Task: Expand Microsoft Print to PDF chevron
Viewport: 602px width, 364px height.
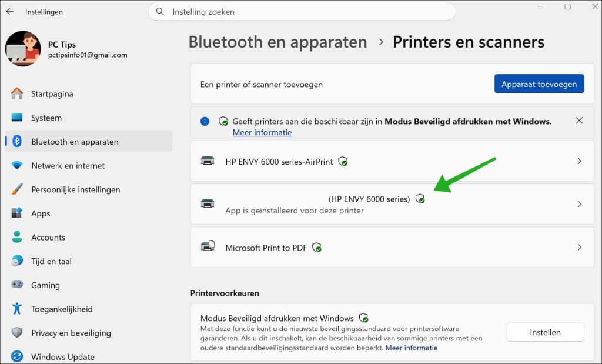Action: point(579,248)
